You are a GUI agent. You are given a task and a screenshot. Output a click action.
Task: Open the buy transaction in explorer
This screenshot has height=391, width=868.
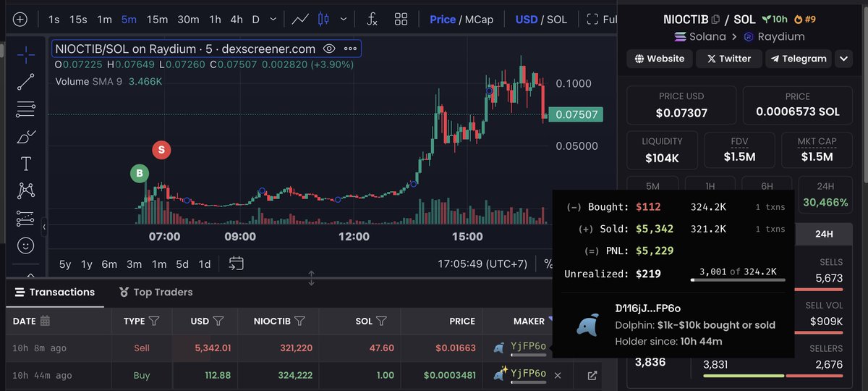592,375
